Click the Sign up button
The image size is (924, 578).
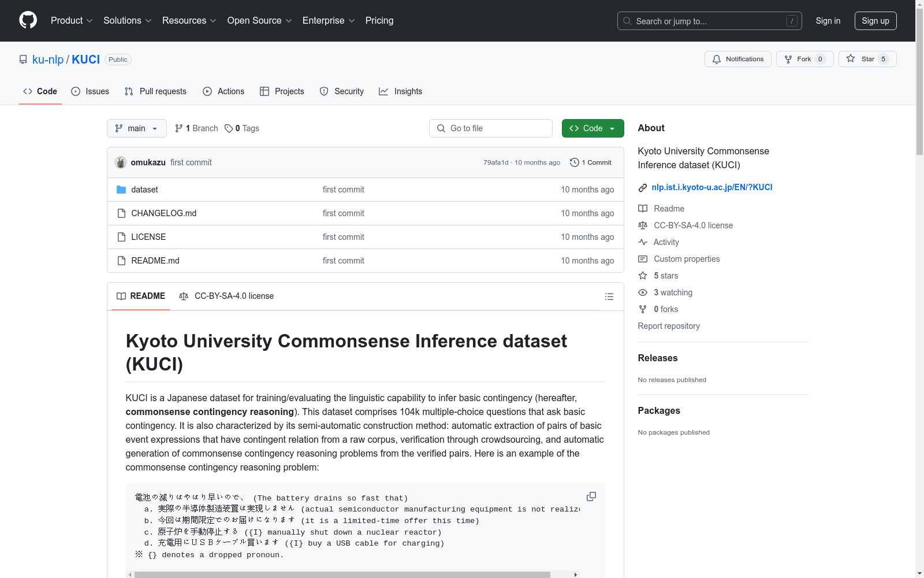click(x=875, y=21)
